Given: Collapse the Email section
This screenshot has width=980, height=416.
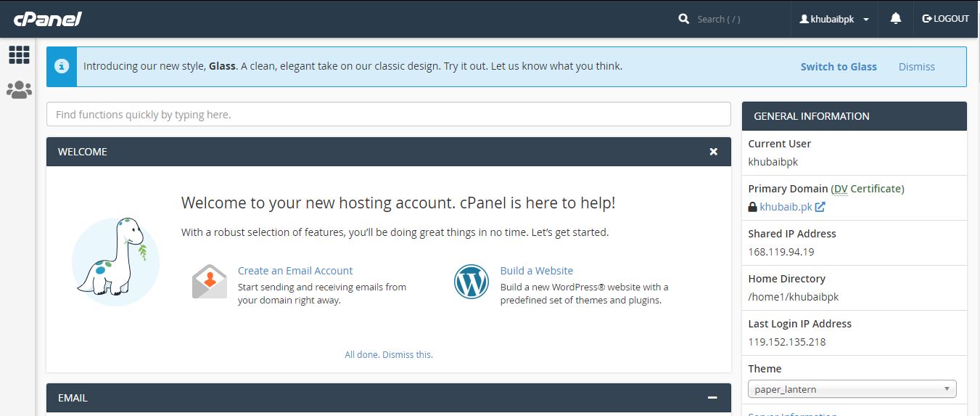Looking at the screenshot, I should click(712, 398).
